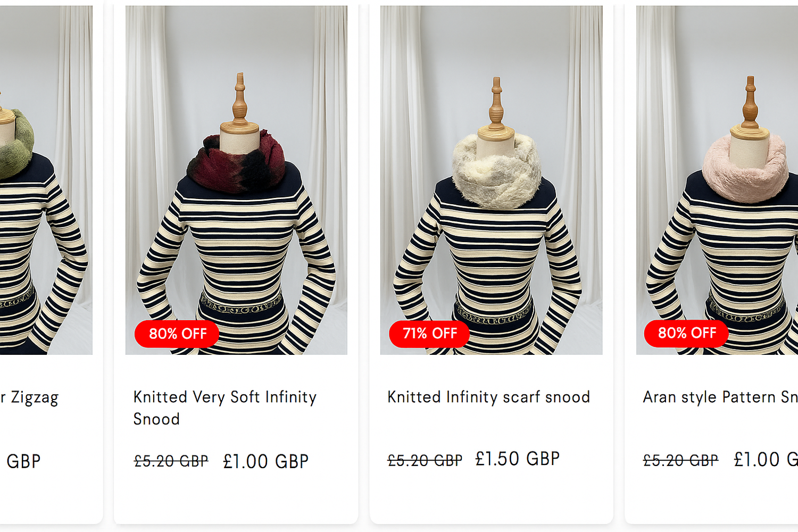Screen dimensions: 798x532
Task: Open the Zigzag product title link
Action: tap(29, 398)
